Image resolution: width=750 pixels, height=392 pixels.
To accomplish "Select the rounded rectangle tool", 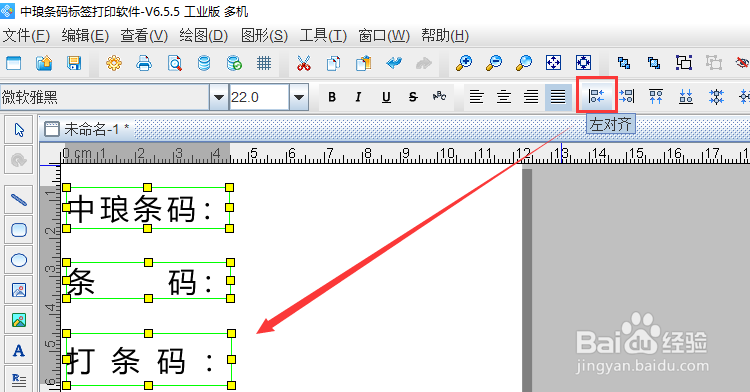I will click(x=19, y=230).
